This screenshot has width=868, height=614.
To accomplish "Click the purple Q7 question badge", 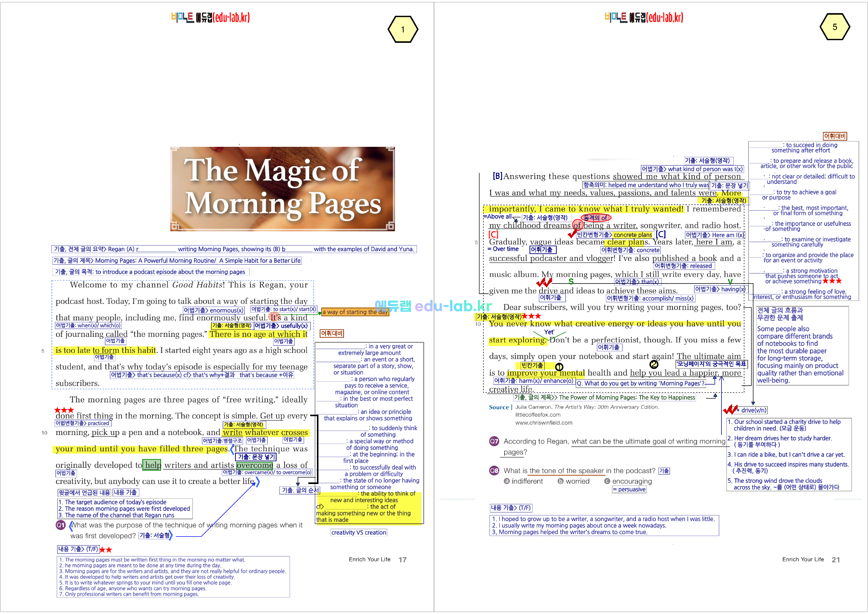I will point(494,441).
